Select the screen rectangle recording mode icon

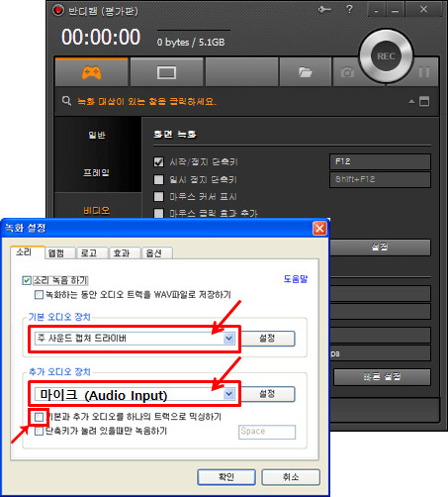pos(166,72)
